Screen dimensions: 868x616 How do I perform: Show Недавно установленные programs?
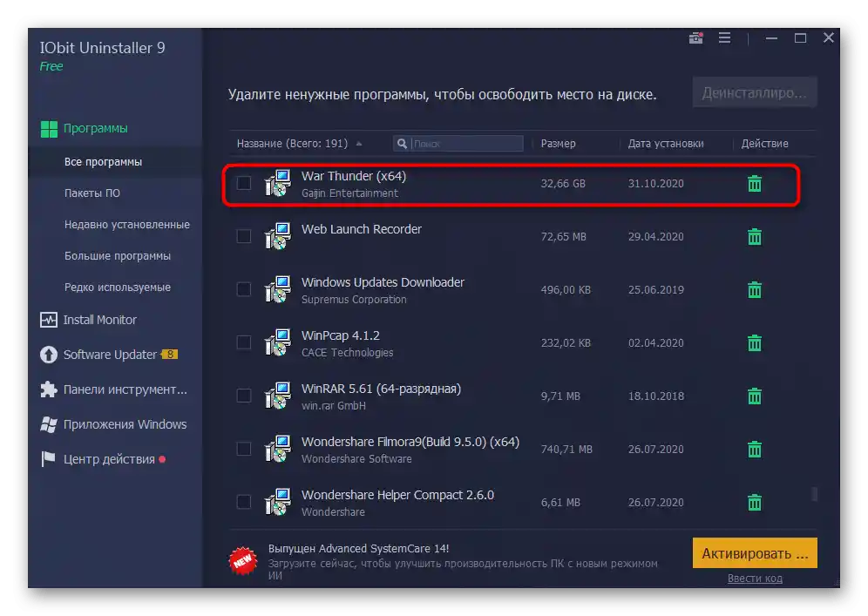tap(126, 225)
